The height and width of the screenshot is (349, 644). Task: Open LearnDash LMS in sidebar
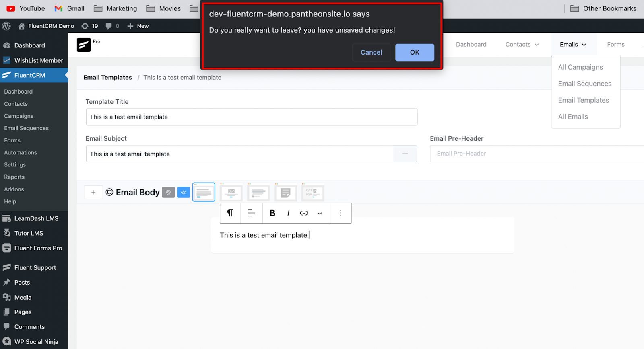click(34, 218)
